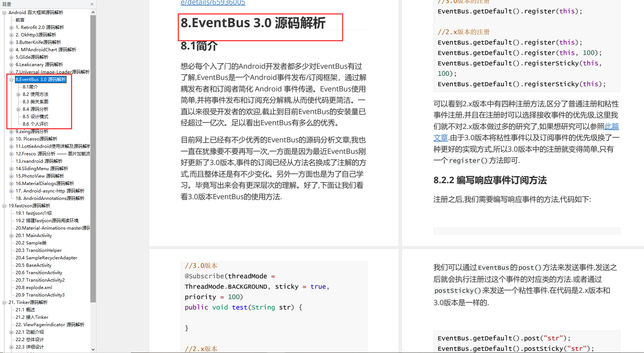This screenshot has width=644, height=353.
Task: Expand the 16.MaterialDialogs源码解析 node
Action: 12,184
